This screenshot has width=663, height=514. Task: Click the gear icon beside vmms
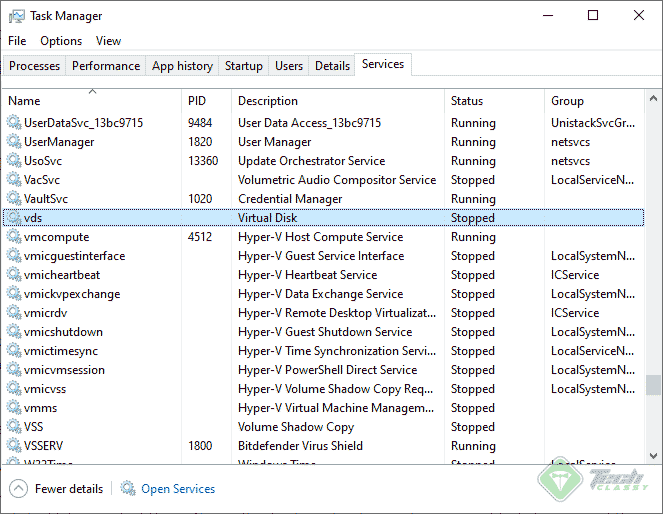(14, 408)
